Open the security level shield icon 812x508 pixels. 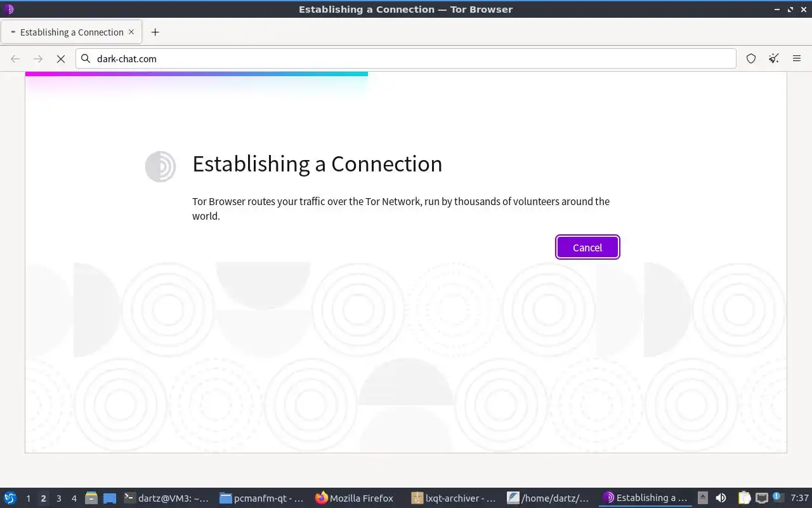[x=751, y=58]
